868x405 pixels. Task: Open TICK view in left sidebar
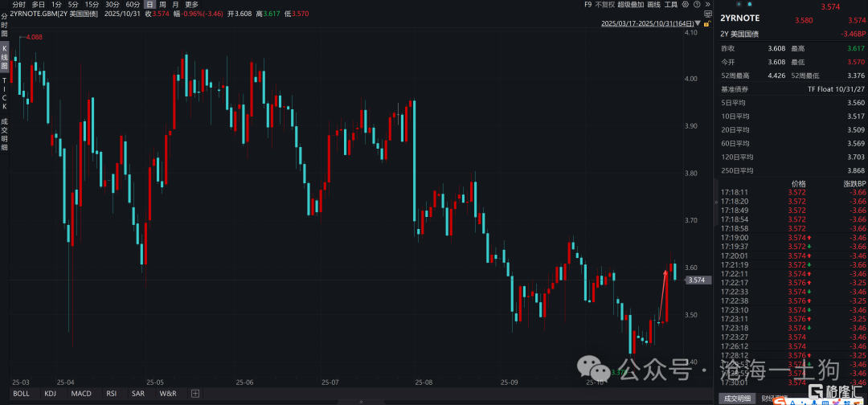(4, 92)
